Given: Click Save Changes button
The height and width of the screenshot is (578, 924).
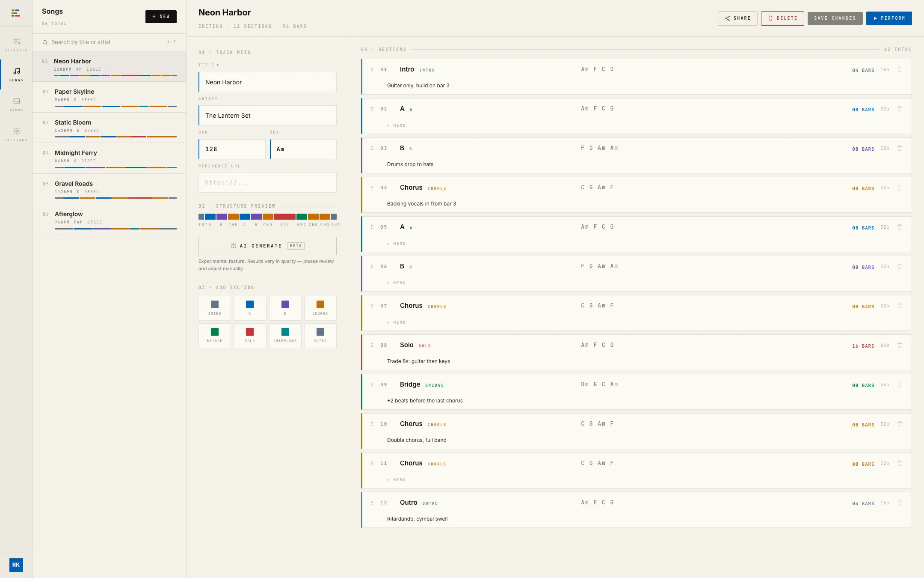Looking at the screenshot, I should click(x=835, y=18).
